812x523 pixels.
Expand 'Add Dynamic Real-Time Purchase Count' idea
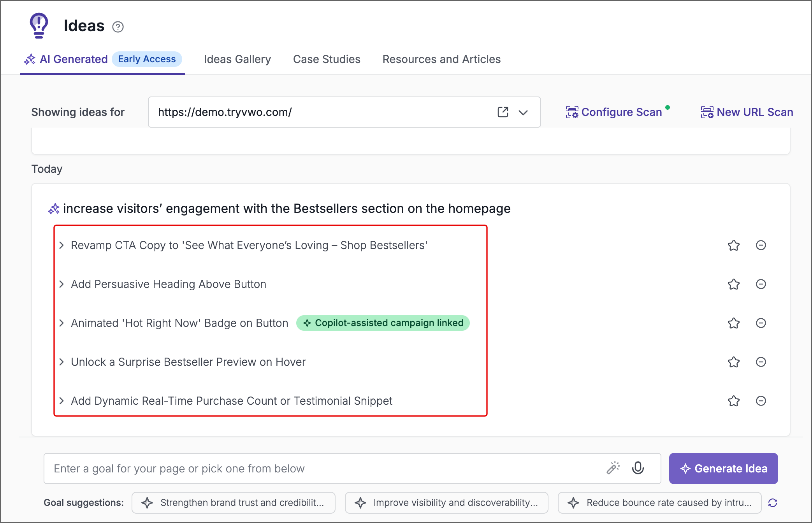click(62, 401)
